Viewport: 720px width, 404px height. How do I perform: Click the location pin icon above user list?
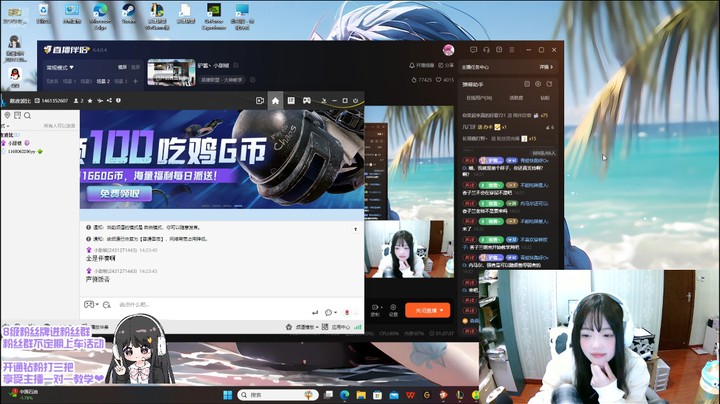coord(7,115)
